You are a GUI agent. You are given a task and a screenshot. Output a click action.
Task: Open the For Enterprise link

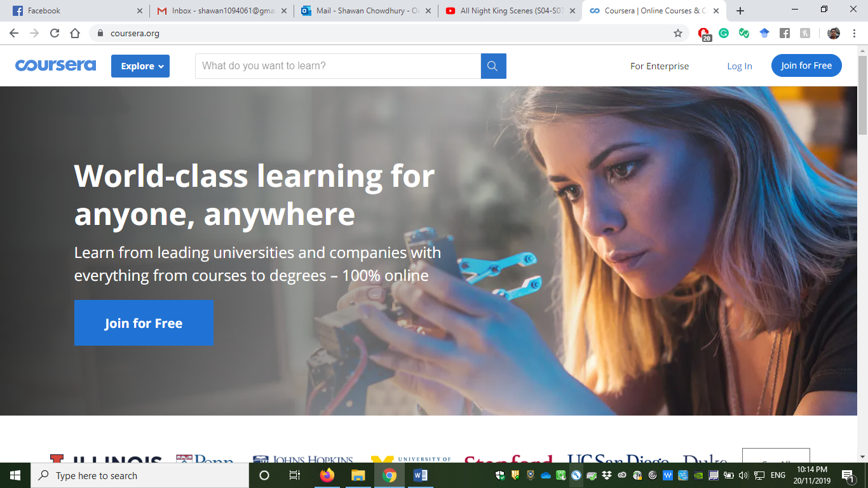pyautogui.click(x=660, y=66)
